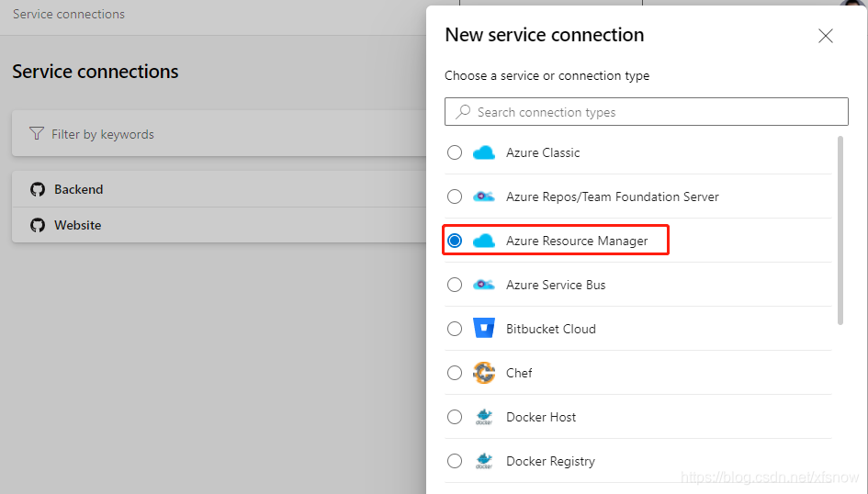The image size is (868, 494).
Task: Click the Azure Repos/Team Foundation Server icon
Action: click(x=484, y=196)
